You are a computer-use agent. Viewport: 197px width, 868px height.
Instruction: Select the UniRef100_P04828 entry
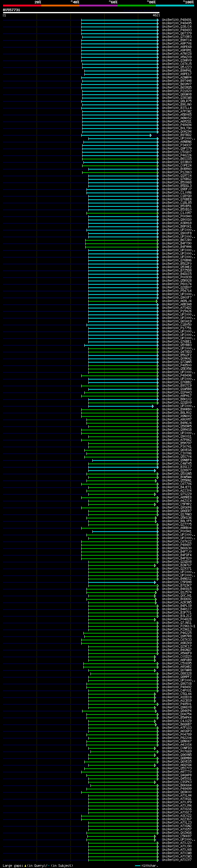pos(176,619)
